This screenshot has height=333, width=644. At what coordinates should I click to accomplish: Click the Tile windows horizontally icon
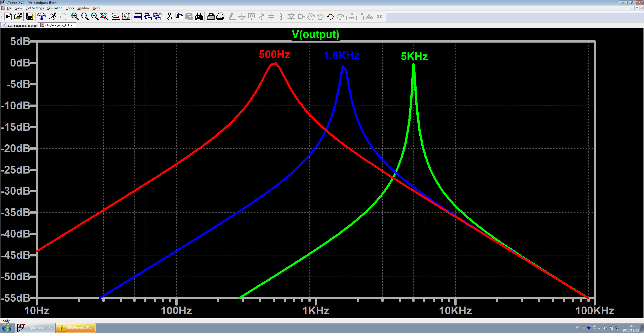[x=138, y=17]
